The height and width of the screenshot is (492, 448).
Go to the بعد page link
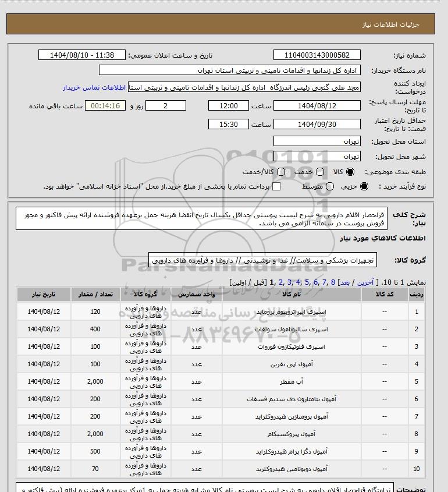(x=345, y=282)
